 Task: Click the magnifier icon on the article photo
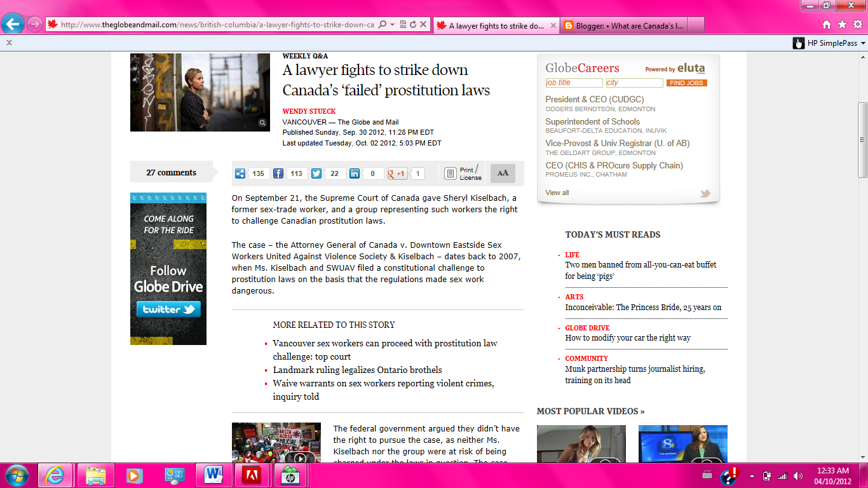[262, 123]
